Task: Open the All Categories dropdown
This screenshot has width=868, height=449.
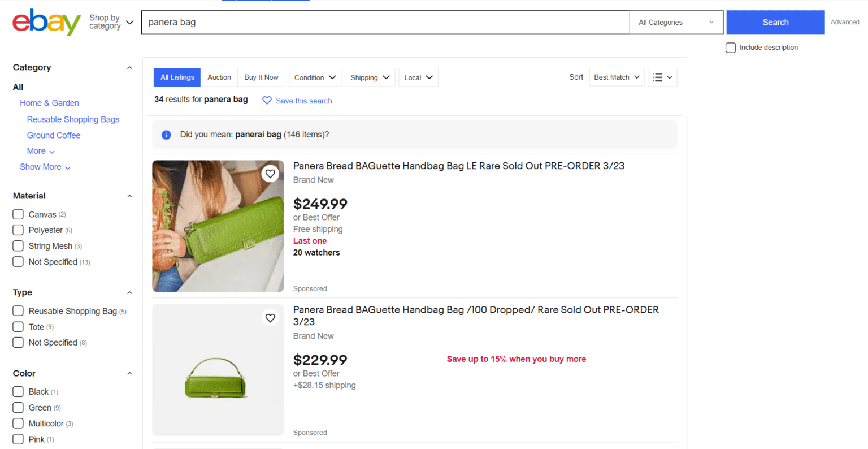Action: pos(676,22)
